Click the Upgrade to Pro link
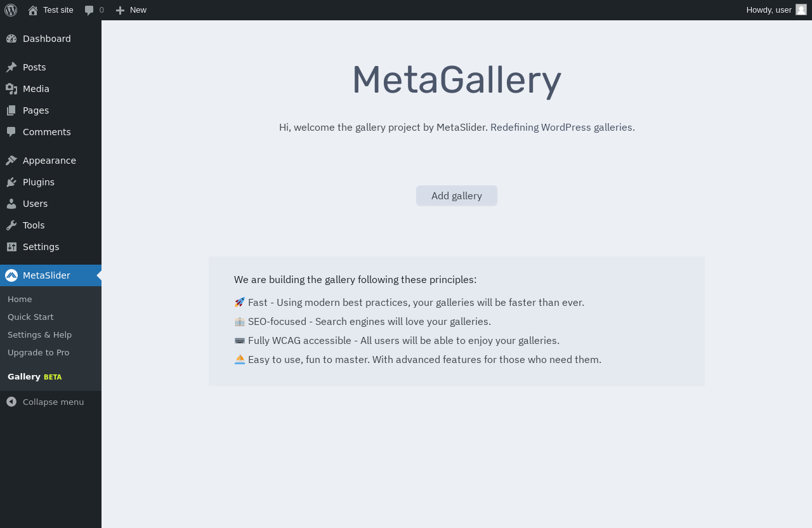 tap(39, 352)
